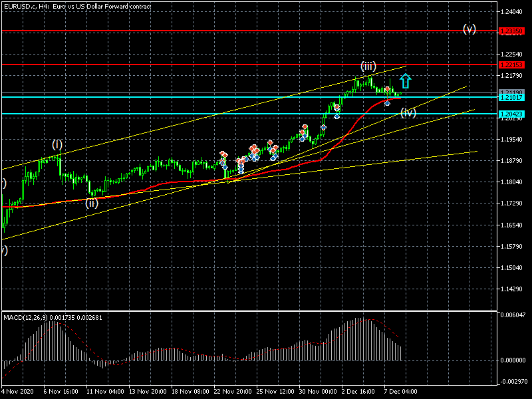Click the 1.14290 price axis label
The width and height of the screenshot is (532, 399).
pos(512,290)
